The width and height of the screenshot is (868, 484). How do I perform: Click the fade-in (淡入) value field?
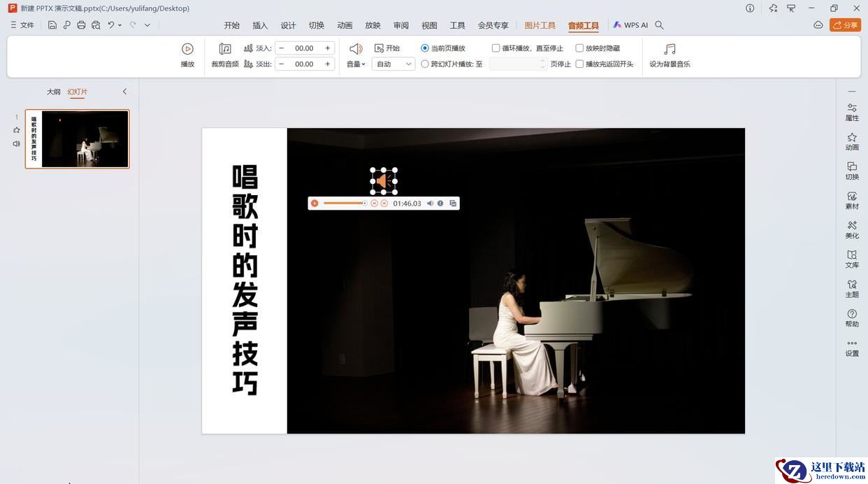(304, 48)
